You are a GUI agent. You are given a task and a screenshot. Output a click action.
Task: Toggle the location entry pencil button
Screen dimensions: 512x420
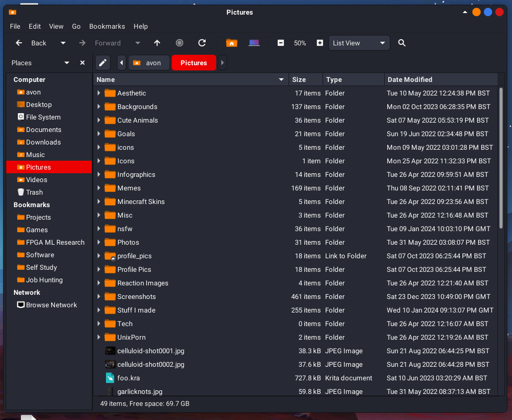pos(103,63)
